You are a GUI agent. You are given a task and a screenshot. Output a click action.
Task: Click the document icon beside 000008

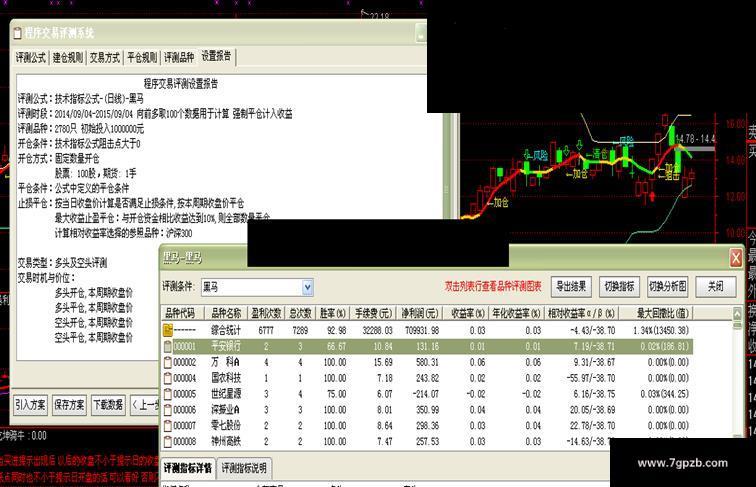[168, 442]
